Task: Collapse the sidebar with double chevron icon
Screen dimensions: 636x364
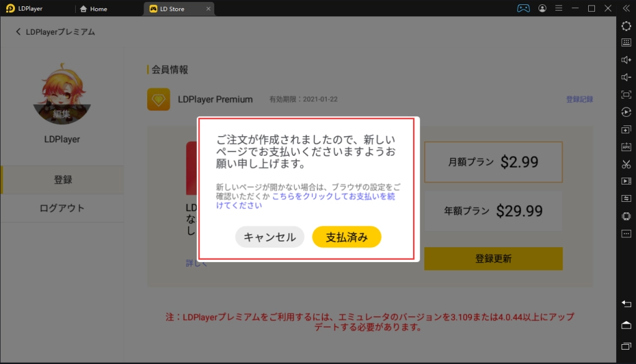Action: 626,8
